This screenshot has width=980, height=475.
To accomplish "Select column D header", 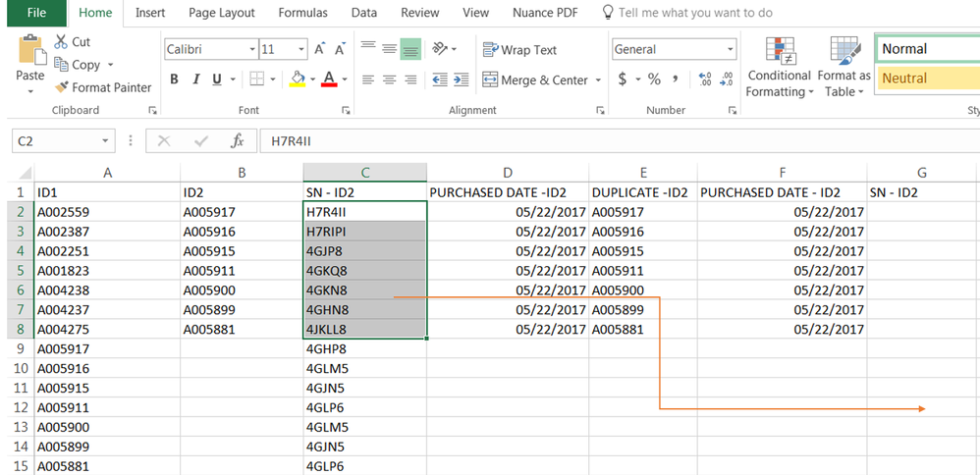I will [508, 173].
